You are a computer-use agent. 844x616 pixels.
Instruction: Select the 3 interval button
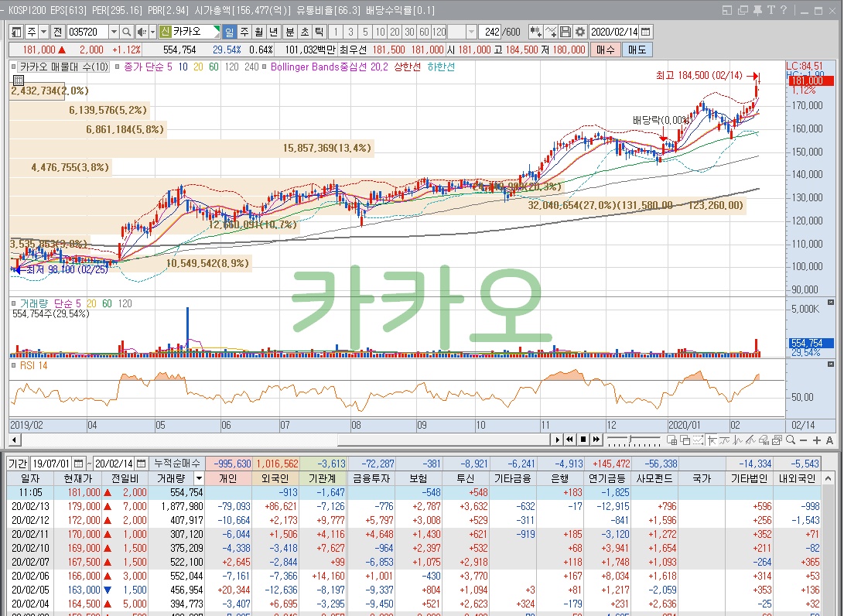[350, 32]
